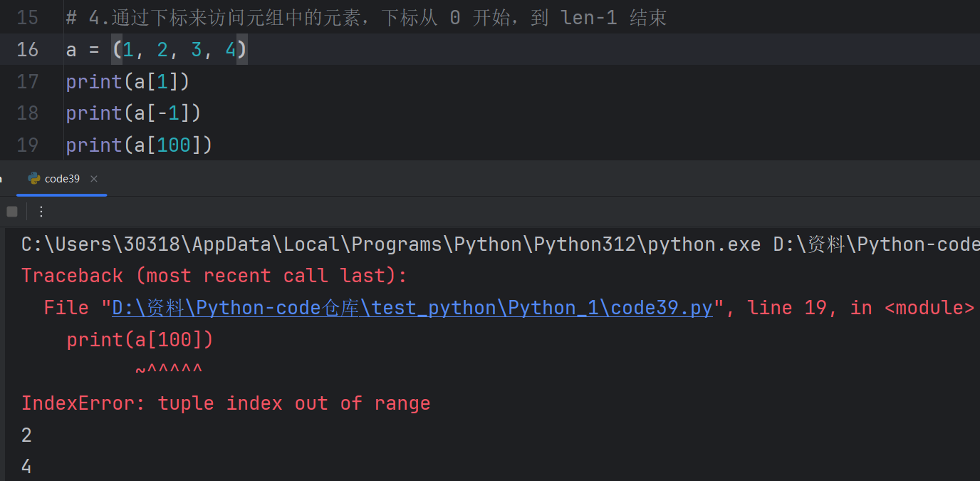Click the Python icon on code39 tab

pyautogui.click(x=33, y=179)
